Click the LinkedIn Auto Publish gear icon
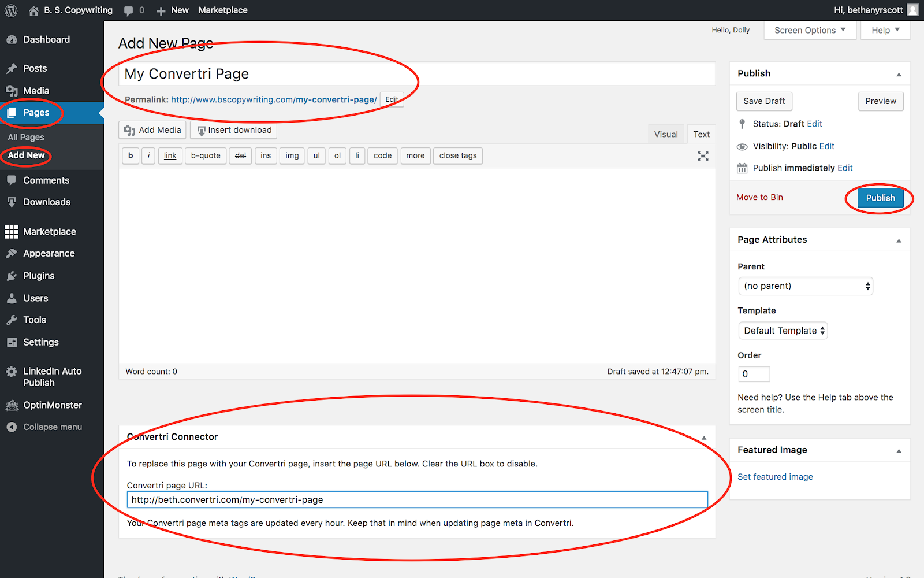924x578 pixels. coord(12,372)
